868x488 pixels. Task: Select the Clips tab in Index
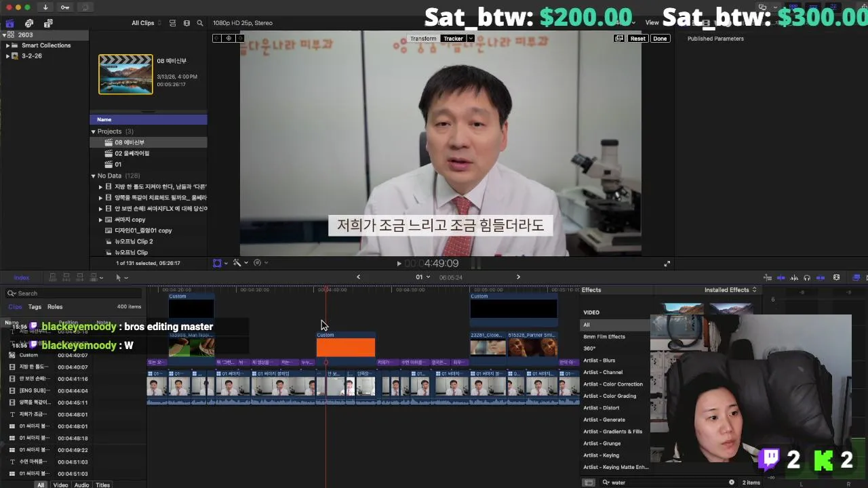click(x=15, y=307)
